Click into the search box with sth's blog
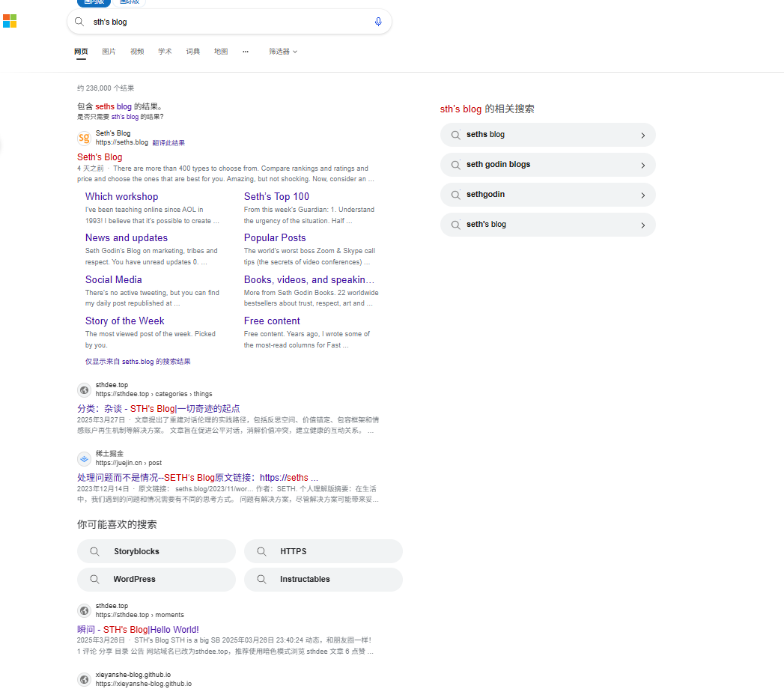The height and width of the screenshot is (692, 784). (229, 22)
